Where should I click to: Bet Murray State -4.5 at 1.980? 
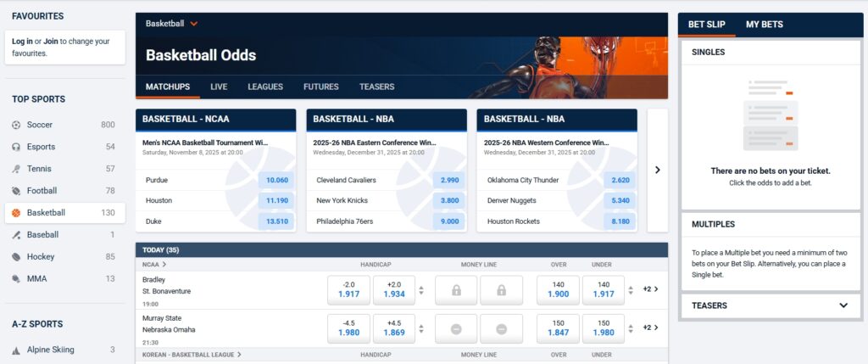pos(348,329)
